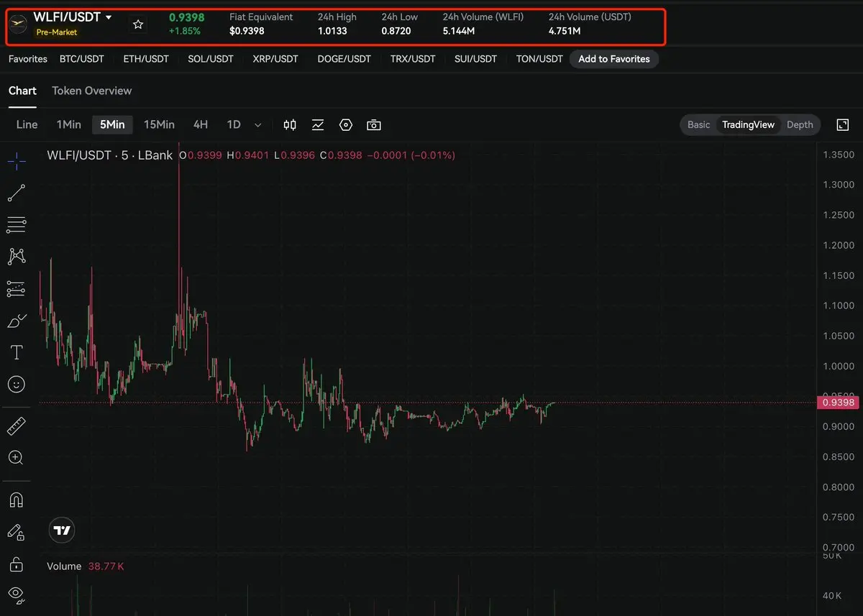This screenshot has height=616, width=863.
Task: Select the trend line drawing tool
Action: (x=17, y=193)
